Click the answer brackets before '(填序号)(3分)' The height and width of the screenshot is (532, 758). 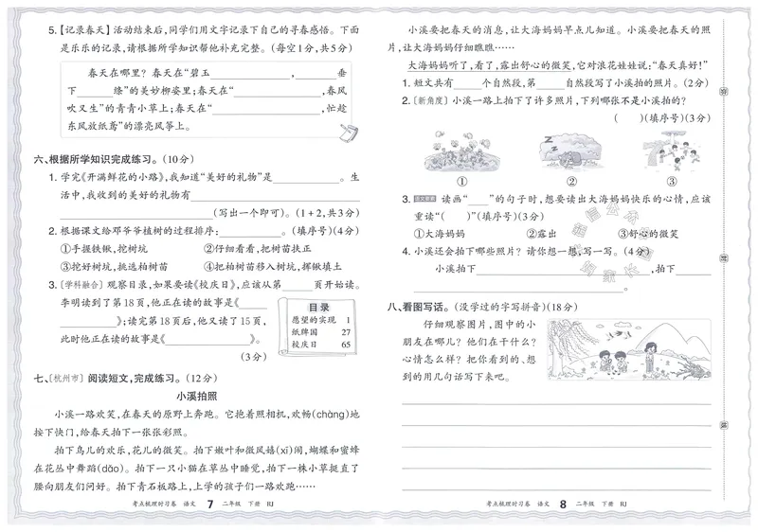pos(627,117)
